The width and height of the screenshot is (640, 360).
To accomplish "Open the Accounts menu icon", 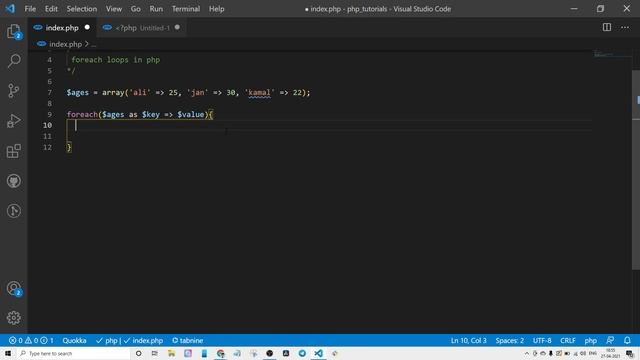I will click(x=14, y=289).
